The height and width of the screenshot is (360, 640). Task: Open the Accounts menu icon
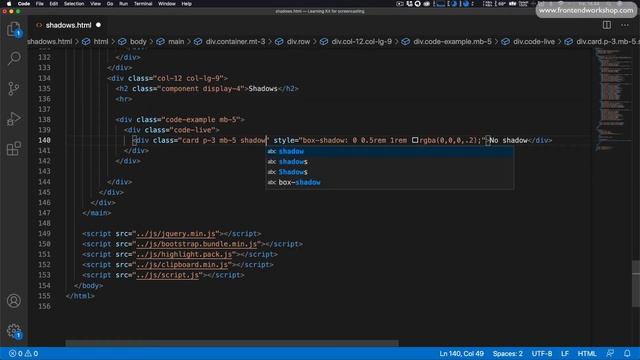point(14,301)
